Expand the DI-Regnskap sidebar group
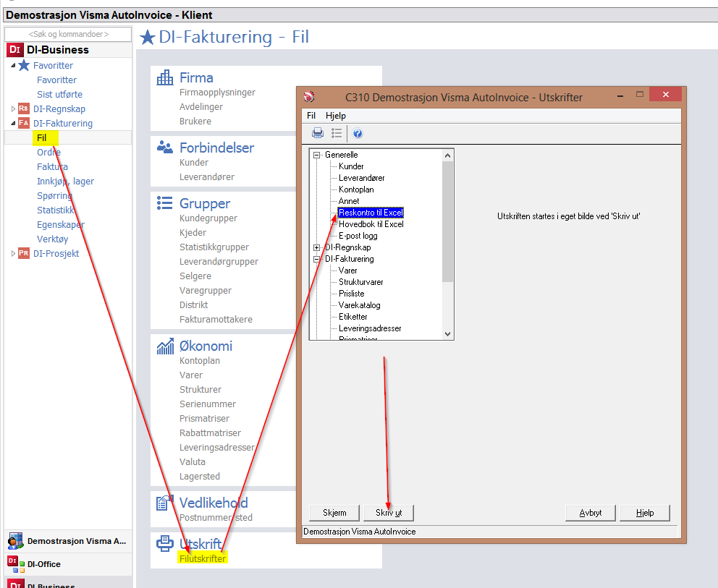Image resolution: width=718 pixels, height=588 pixels. pyautogui.click(x=13, y=109)
